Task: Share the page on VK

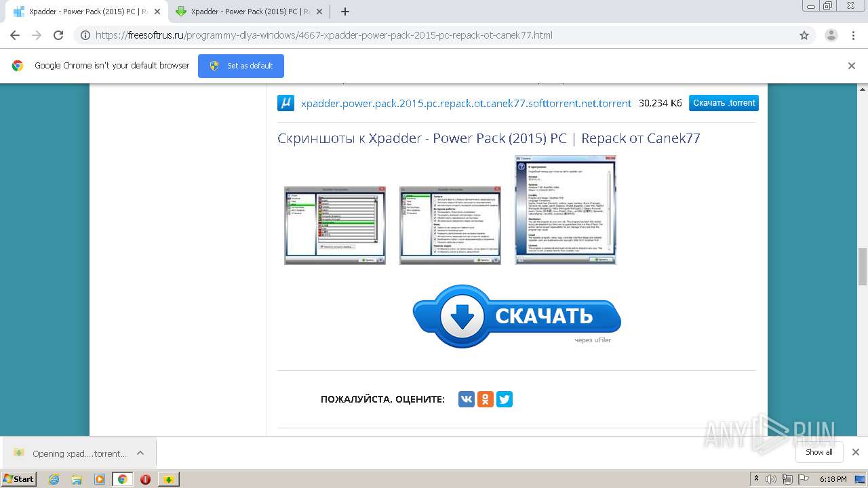Action: click(x=467, y=399)
